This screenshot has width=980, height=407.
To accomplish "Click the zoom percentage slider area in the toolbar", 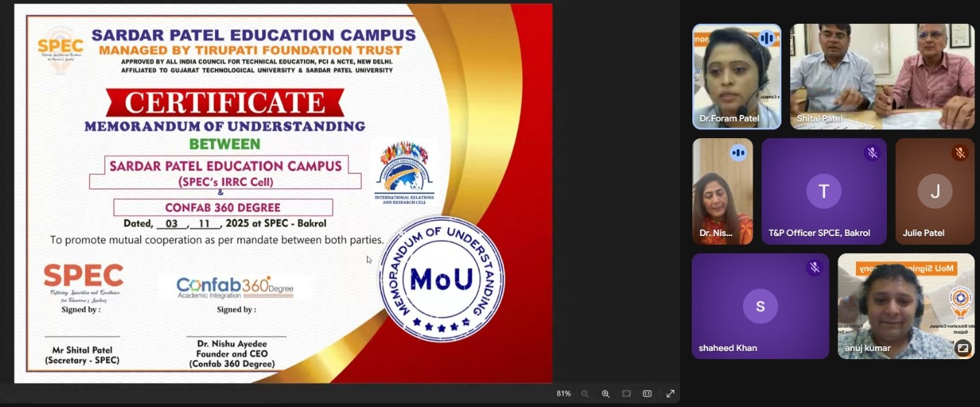I will coord(564,394).
